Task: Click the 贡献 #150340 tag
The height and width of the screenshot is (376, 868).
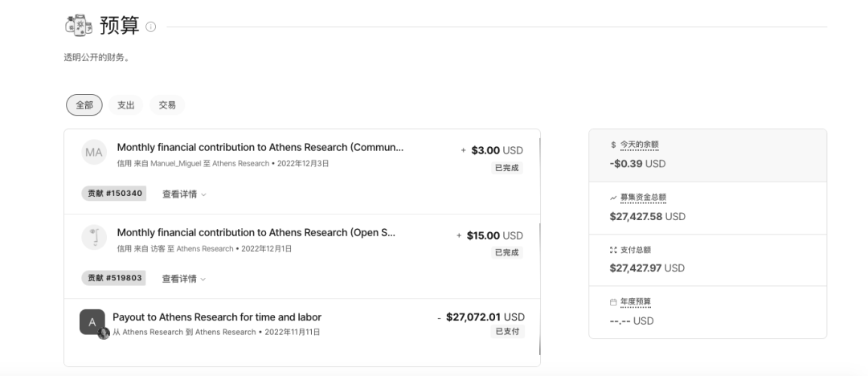Action: pyautogui.click(x=113, y=194)
